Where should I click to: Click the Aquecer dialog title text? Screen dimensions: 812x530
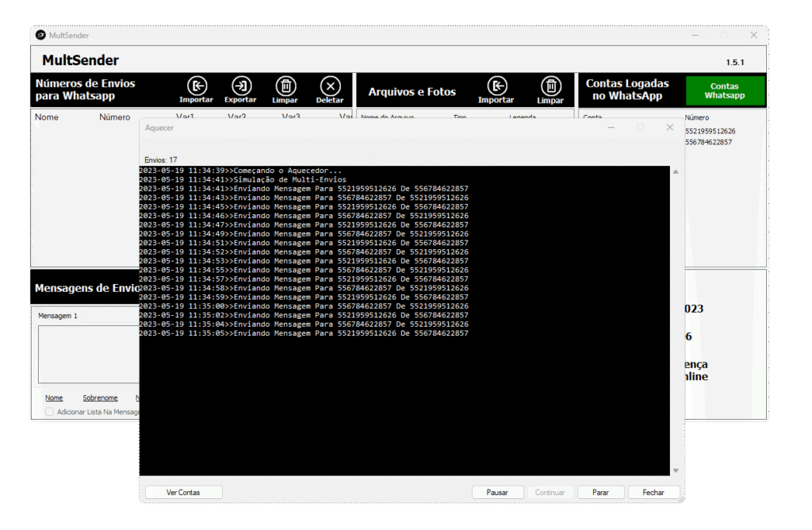(x=159, y=128)
